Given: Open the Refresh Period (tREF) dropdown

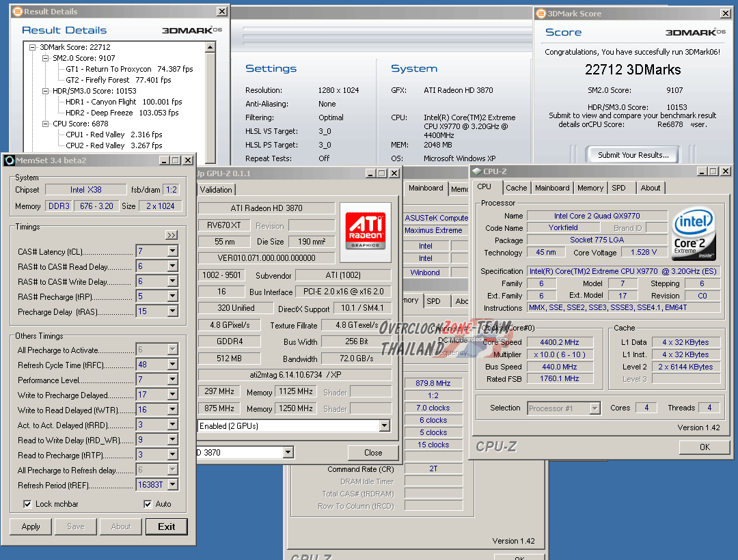Looking at the screenshot, I should click(172, 484).
